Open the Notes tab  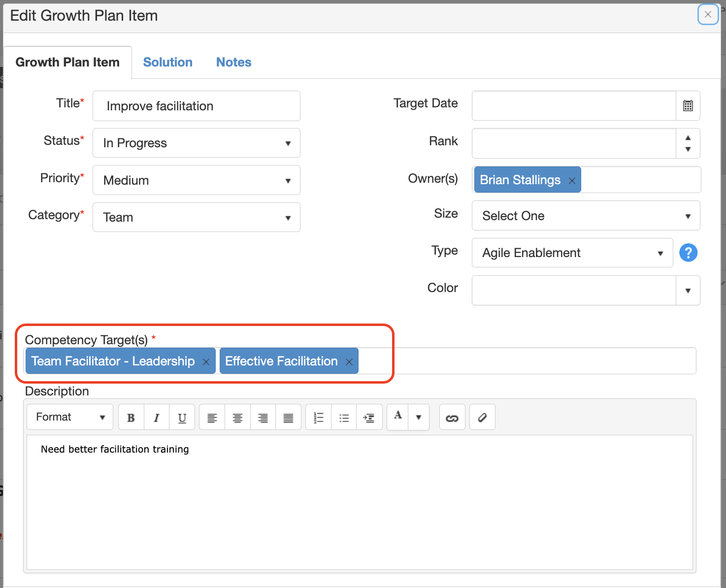coord(233,62)
